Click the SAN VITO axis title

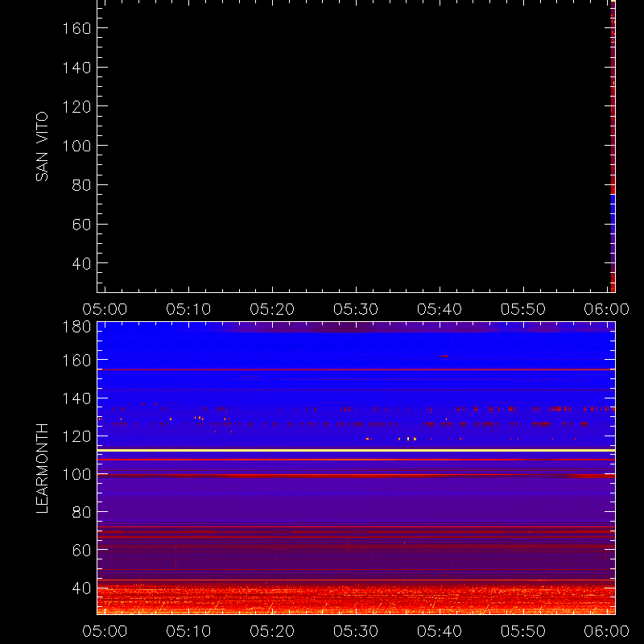point(42,147)
